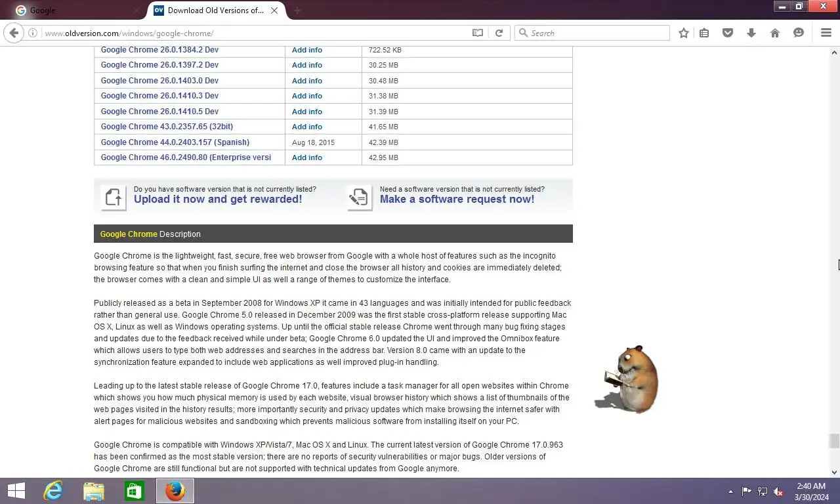Click the page scrollbar down arrow

click(x=834, y=472)
